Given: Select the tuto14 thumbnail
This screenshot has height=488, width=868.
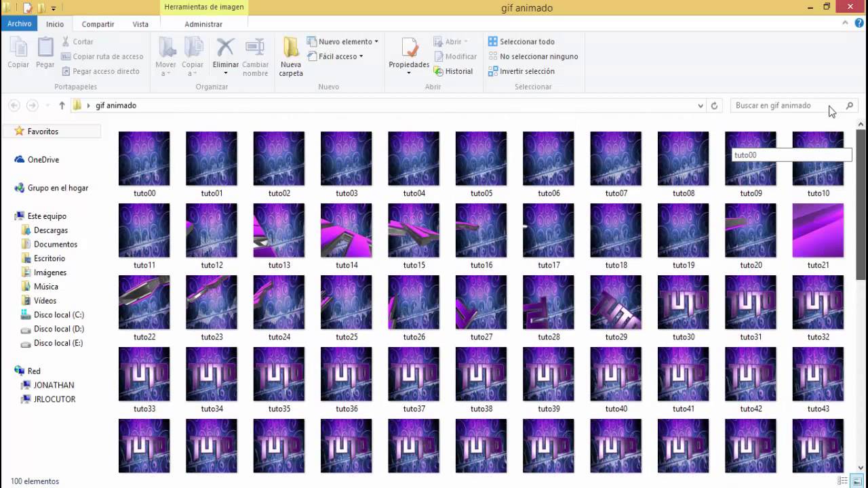Looking at the screenshot, I should point(347,230).
